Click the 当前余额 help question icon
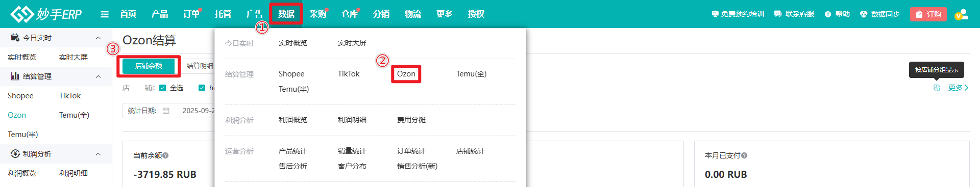 point(165,156)
